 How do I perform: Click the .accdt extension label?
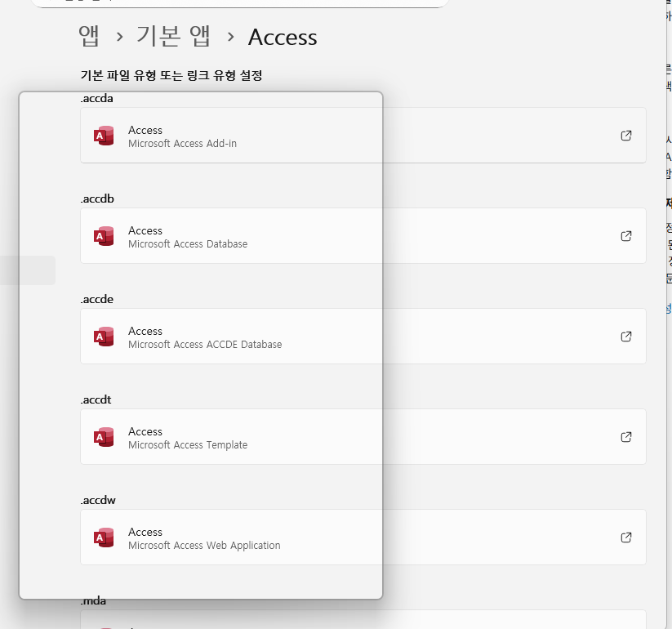96,399
